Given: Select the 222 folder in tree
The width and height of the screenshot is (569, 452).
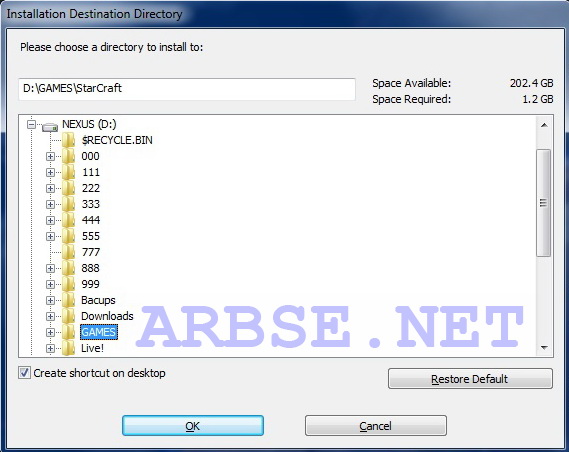Looking at the screenshot, I should [x=91, y=188].
